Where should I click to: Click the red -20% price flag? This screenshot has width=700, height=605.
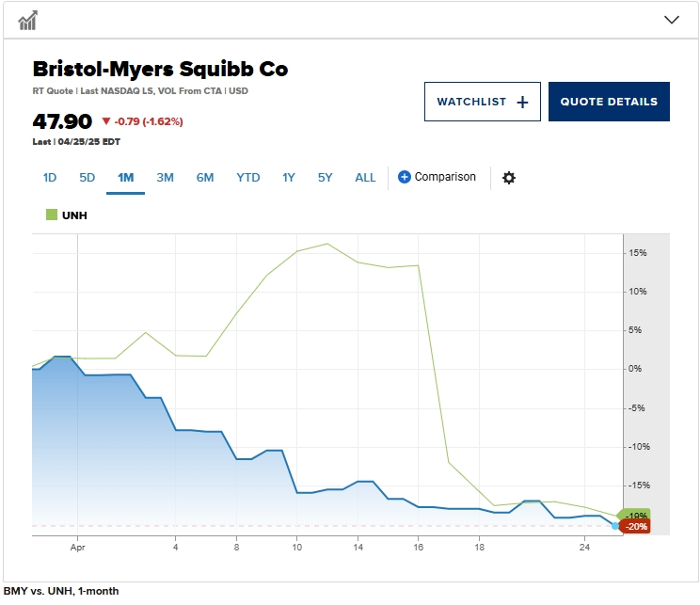click(636, 527)
